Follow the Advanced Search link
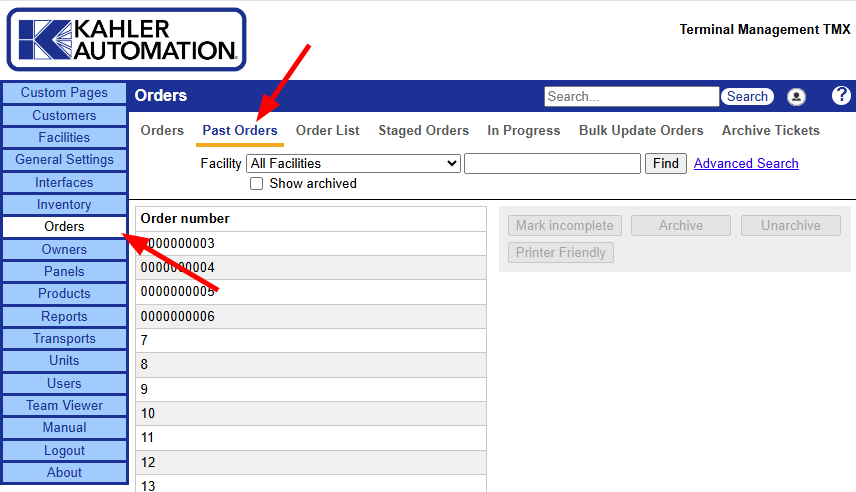The width and height of the screenshot is (856, 492). coord(746,163)
